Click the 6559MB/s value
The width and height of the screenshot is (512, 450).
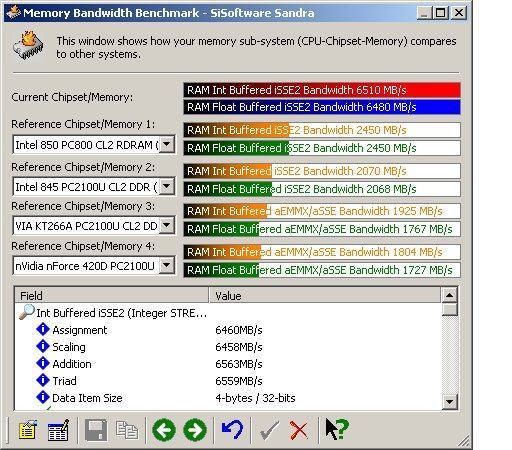pos(239,381)
